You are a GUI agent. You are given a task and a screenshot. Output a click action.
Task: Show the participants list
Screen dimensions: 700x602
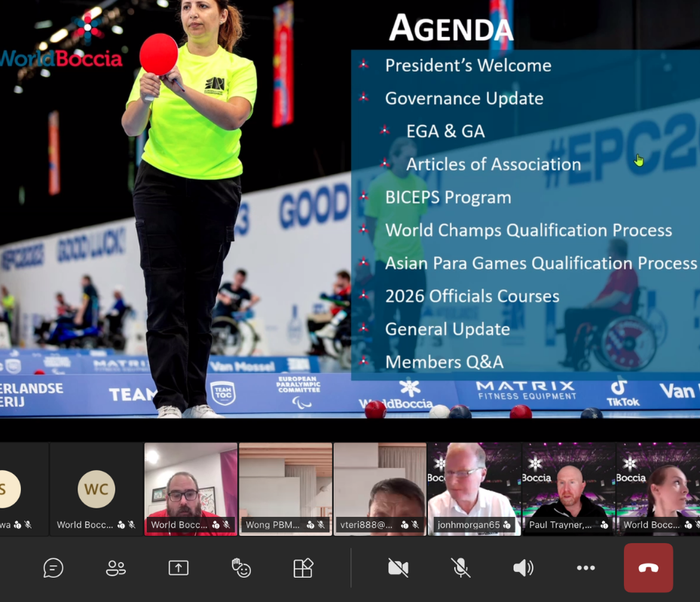[x=115, y=568]
